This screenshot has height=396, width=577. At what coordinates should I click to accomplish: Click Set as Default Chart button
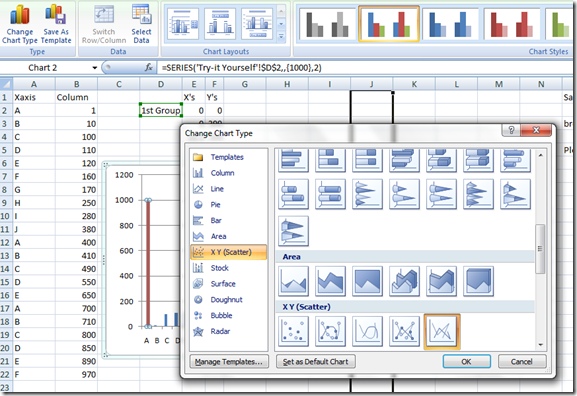pos(315,362)
